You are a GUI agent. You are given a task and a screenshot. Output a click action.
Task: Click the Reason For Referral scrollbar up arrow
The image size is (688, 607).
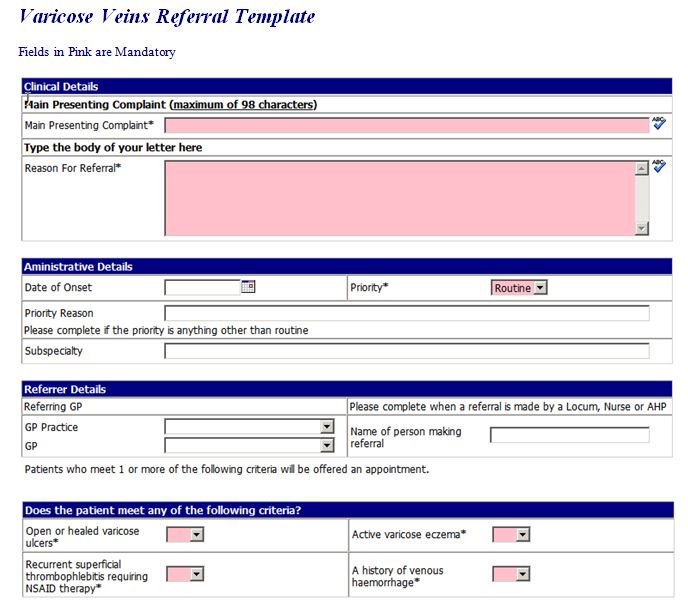(x=642, y=169)
